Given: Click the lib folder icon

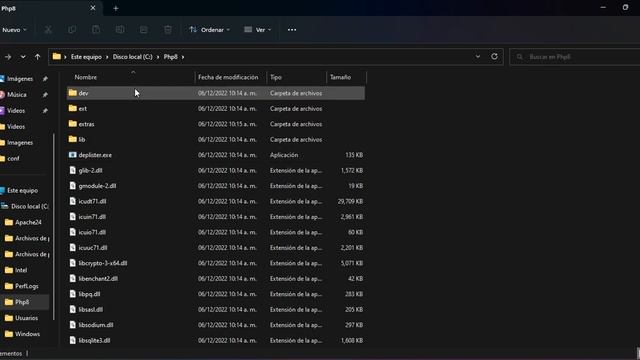Looking at the screenshot, I should coord(73,140).
